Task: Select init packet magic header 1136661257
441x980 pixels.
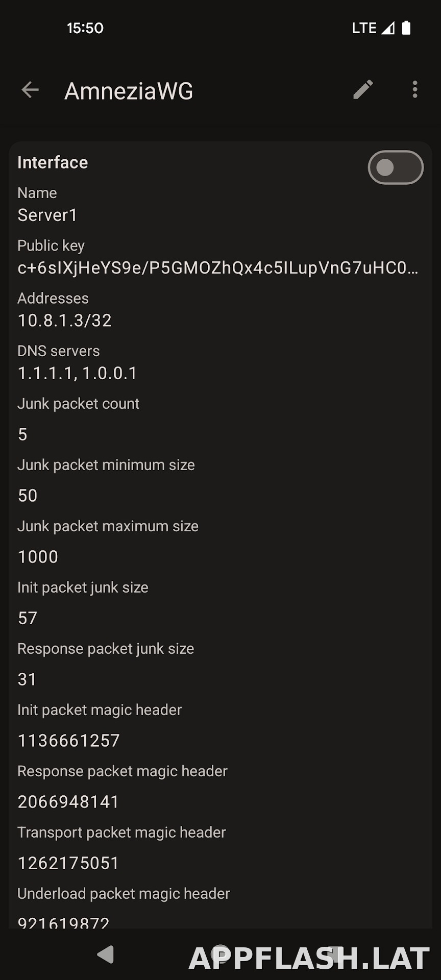Action: tap(69, 741)
